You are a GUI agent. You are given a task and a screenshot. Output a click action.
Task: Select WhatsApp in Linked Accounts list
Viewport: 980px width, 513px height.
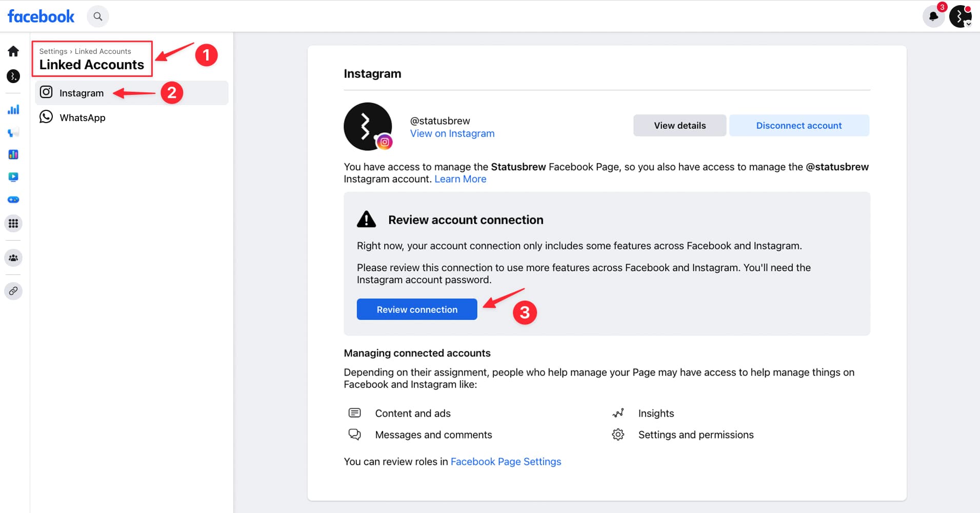point(131,117)
